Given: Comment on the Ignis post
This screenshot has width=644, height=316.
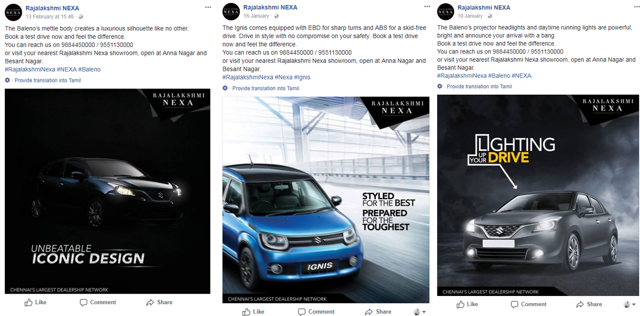Looking at the screenshot, I should pyautogui.click(x=316, y=312).
